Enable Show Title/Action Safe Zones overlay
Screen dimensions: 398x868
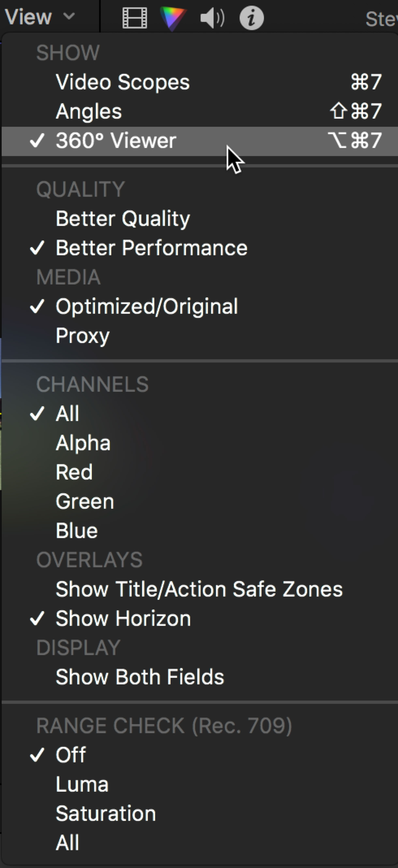coord(199,589)
